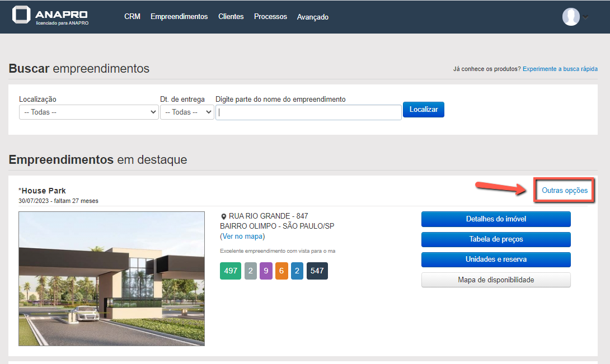The height and width of the screenshot is (364, 610).
Task: Click the orange 6 units badge
Action: (281, 271)
